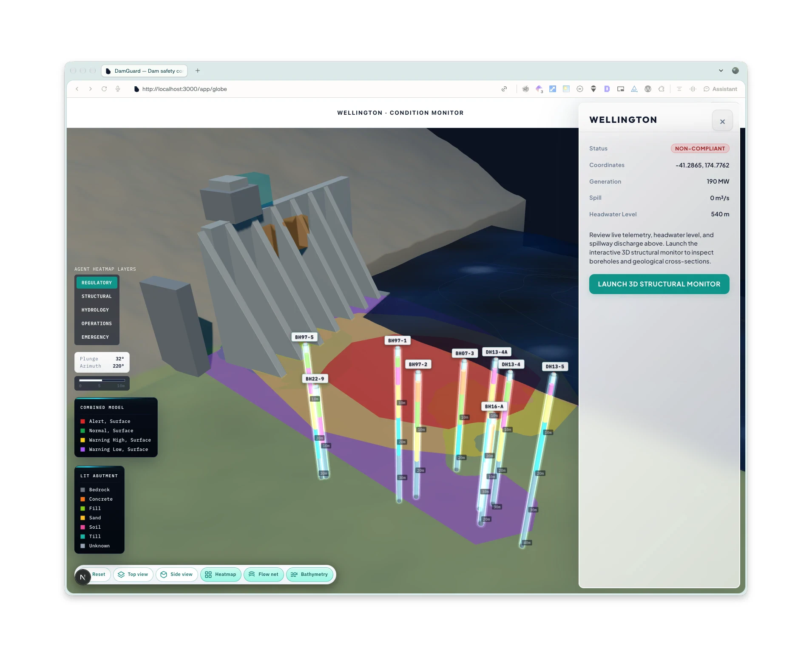Click the browser forward arrow
Image resolution: width=812 pixels, height=663 pixels.
pos(91,89)
